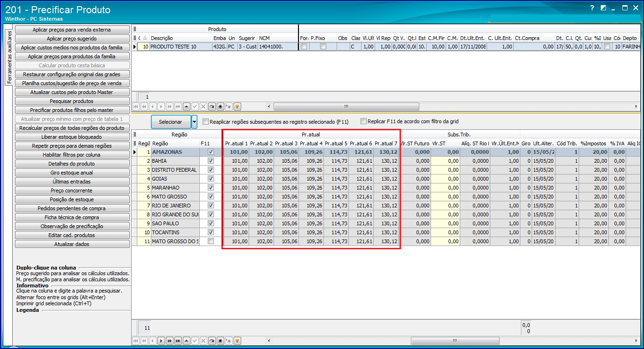Go to last record in region grid navigator
The width and height of the screenshot is (644, 349).
pos(178,341)
